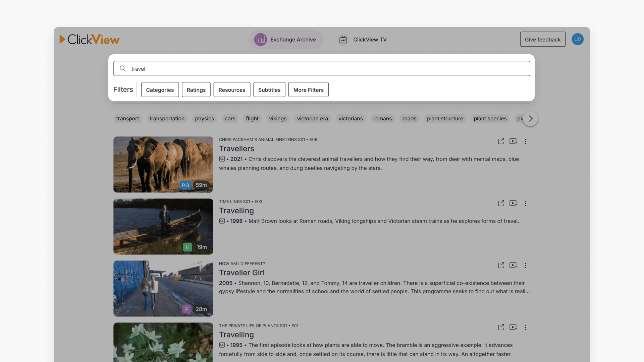Toggle the CC badge on Travelling 1998
This screenshot has height=362, width=644.
pos(222,221)
